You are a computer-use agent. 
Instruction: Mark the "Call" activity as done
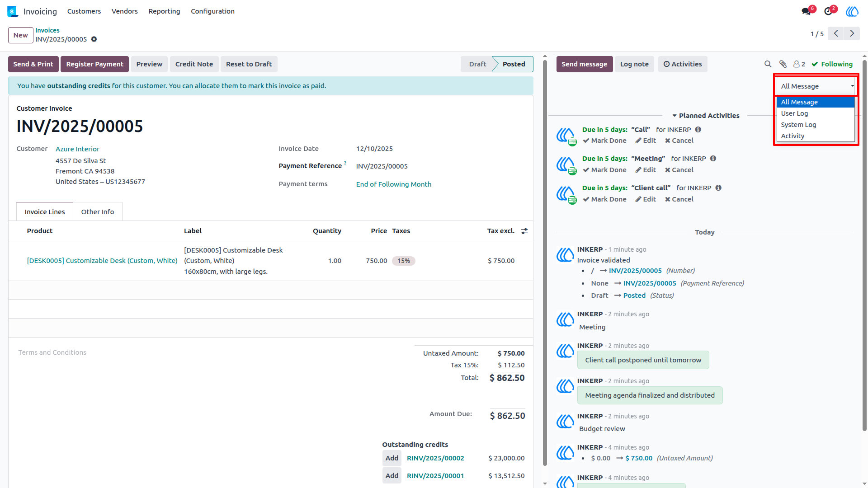click(604, 141)
